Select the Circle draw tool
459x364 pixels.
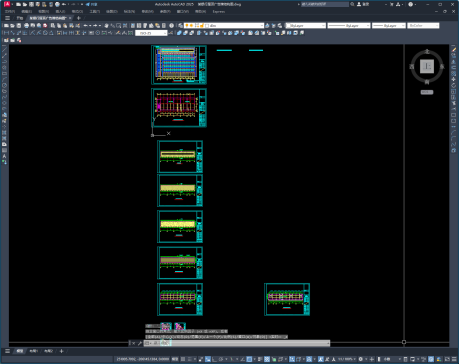pos(4,85)
